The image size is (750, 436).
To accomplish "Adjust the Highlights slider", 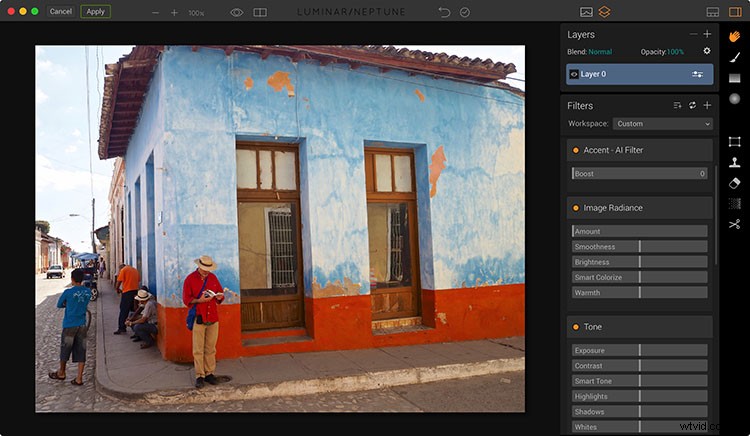I will pyautogui.click(x=640, y=396).
